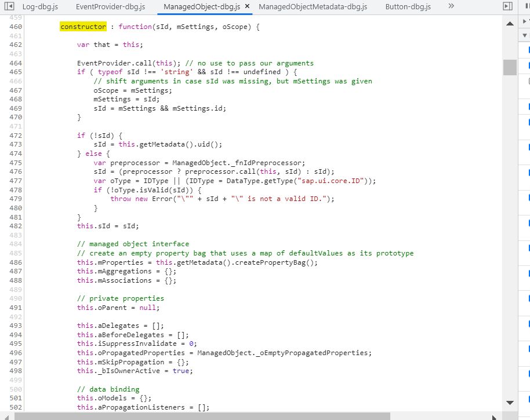Click the comment 'managed object interface'
The image size is (530, 420).
pos(133,244)
